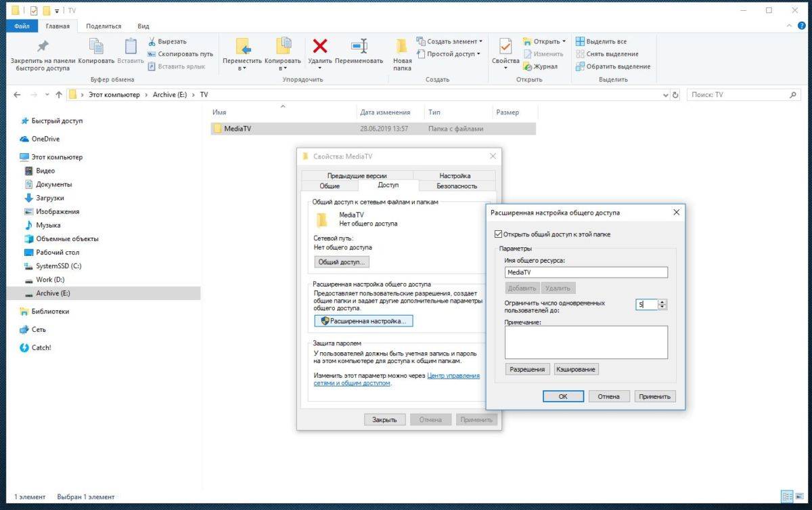Open the Центр управления сетями link
Image resolution: width=812 pixels, height=510 pixels.
click(x=453, y=375)
